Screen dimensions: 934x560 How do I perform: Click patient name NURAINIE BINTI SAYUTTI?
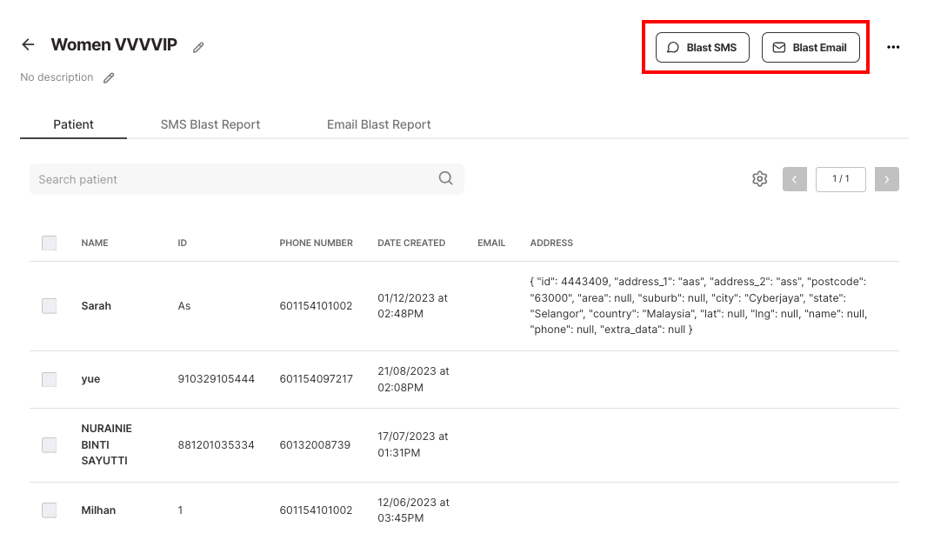[107, 445]
